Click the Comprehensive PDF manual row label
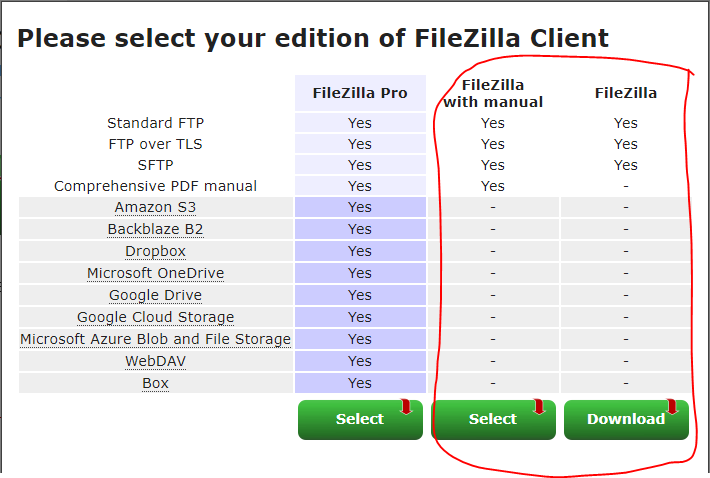 (156, 186)
